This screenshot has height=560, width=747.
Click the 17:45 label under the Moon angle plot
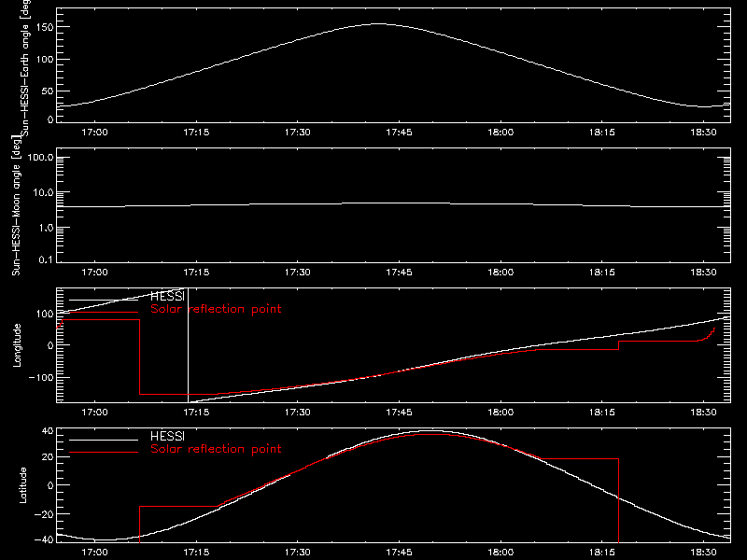tap(400, 273)
